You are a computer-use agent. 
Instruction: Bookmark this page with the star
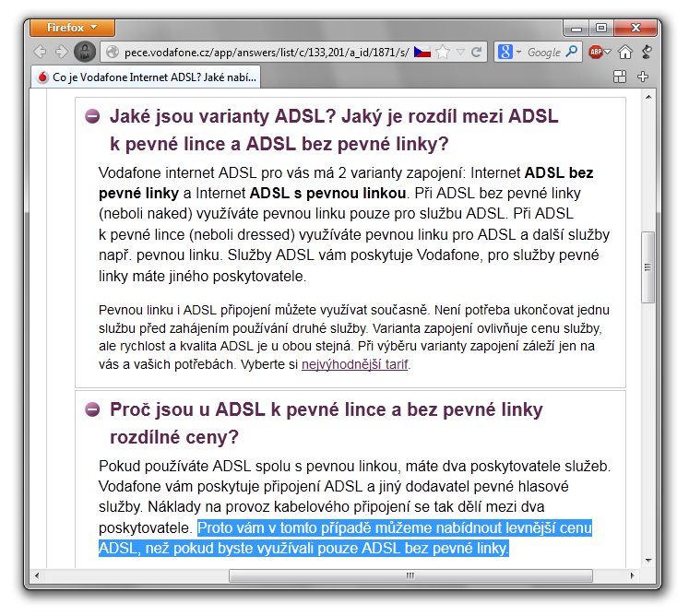pos(443,52)
